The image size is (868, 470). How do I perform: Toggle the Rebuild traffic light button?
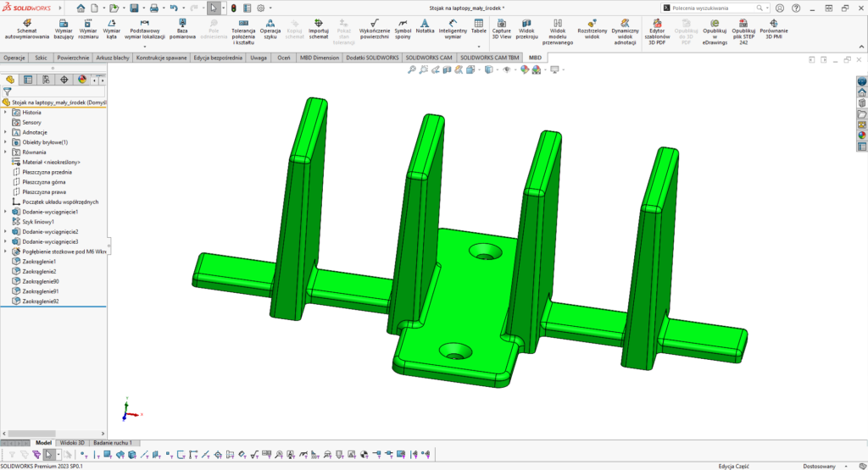pos(234,8)
